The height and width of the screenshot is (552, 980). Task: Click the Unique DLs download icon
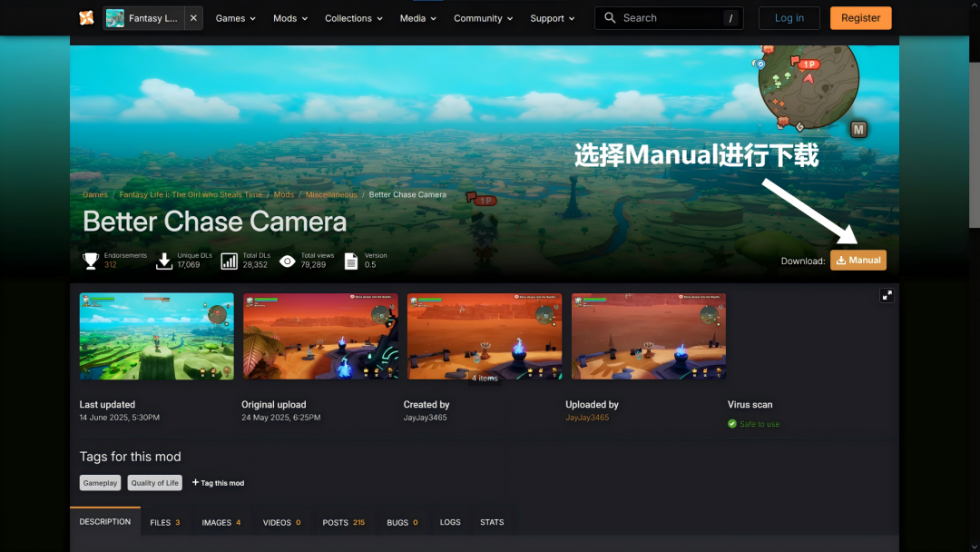tap(163, 261)
